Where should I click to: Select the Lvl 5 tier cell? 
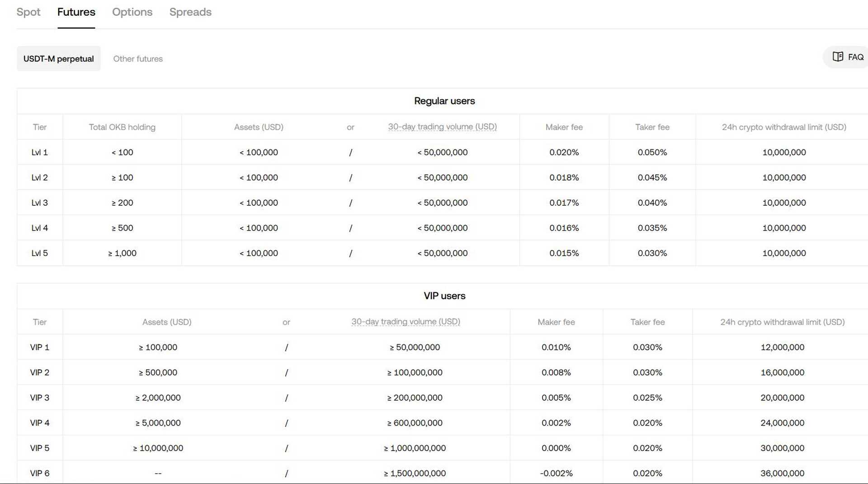coord(40,253)
